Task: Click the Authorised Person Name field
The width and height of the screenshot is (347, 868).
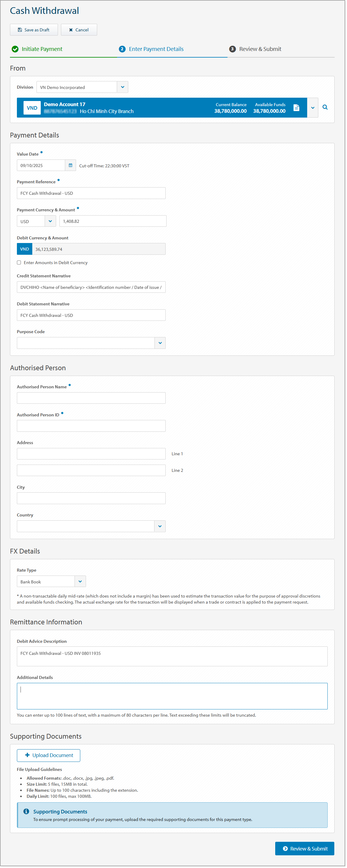Action: pyautogui.click(x=91, y=398)
